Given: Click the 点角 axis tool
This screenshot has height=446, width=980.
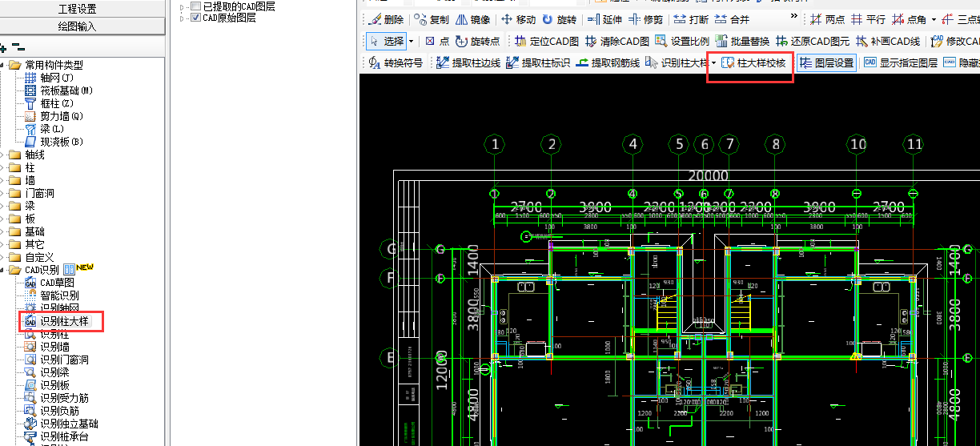Looking at the screenshot, I should [x=909, y=19].
